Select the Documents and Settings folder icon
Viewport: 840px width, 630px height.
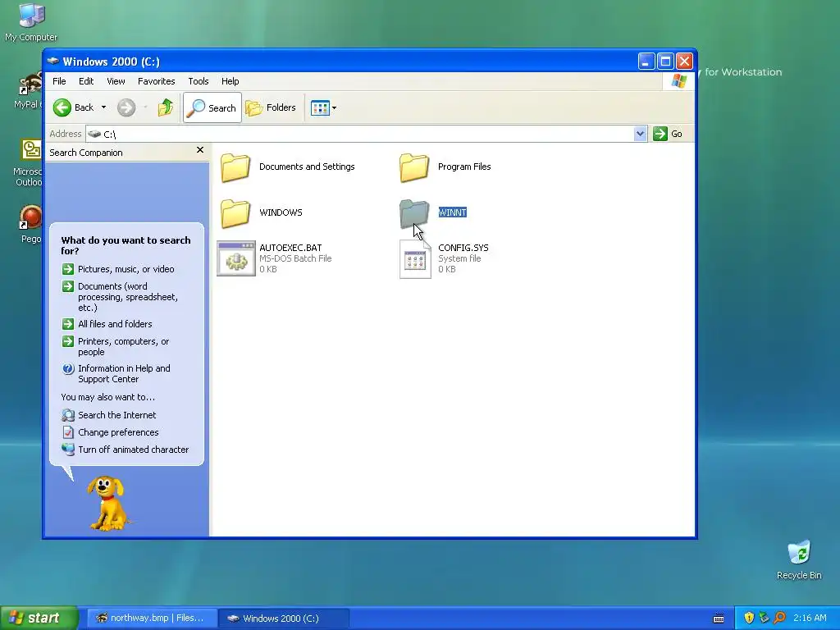point(235,167)
